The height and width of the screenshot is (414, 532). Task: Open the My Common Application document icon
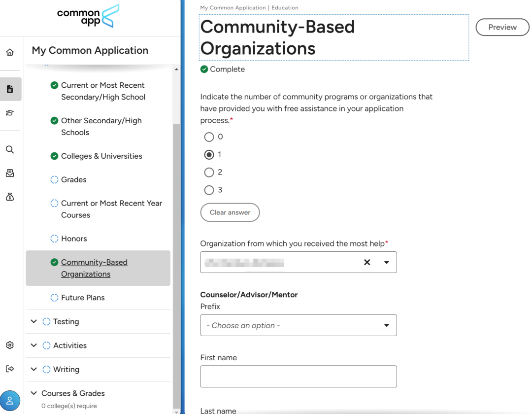(10, 89)
